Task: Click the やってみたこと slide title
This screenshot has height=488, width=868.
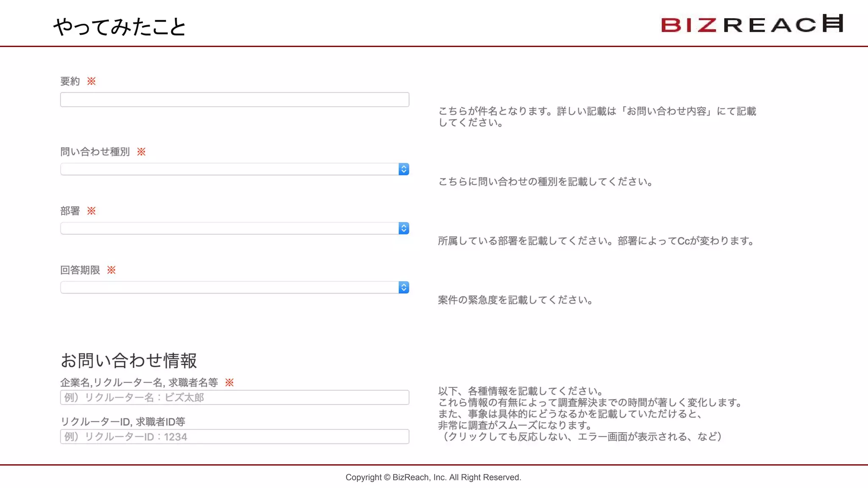Action: (120, 27)
